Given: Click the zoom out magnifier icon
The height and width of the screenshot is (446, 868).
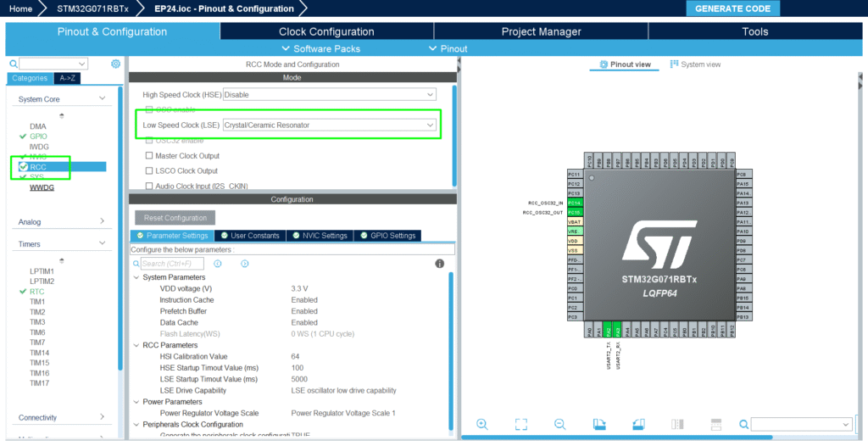Looking at the screenshot, I should (x=559, y=424).
